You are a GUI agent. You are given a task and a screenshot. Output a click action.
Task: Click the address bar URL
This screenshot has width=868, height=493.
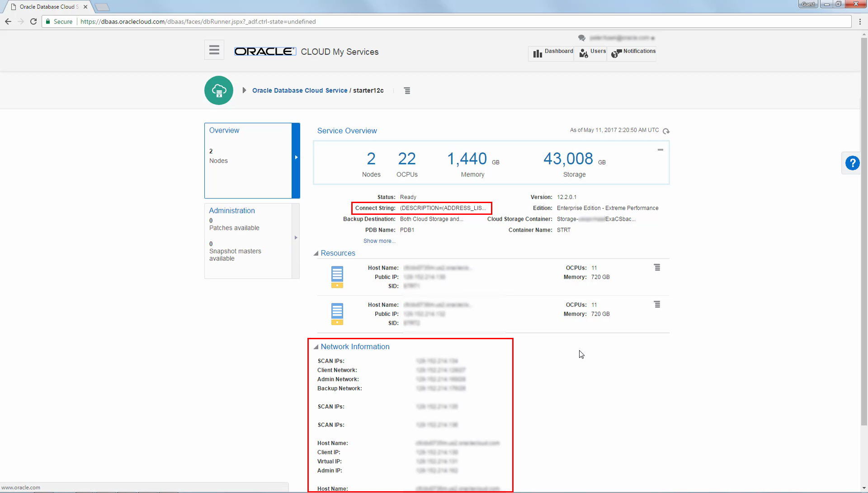(x=198, y=21)
